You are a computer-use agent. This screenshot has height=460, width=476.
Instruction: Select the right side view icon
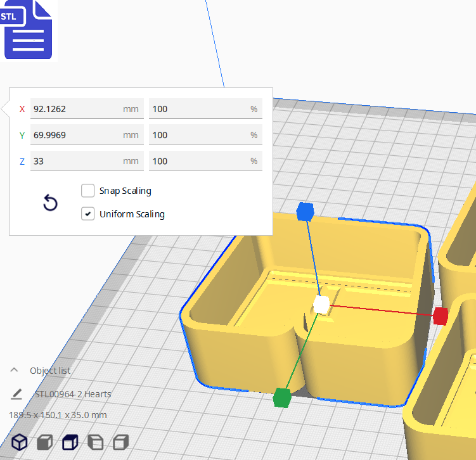(x=120, y=442)
